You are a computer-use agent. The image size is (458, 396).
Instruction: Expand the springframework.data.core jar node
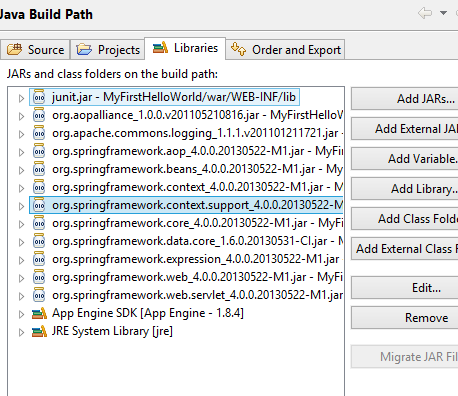[21, 242]
